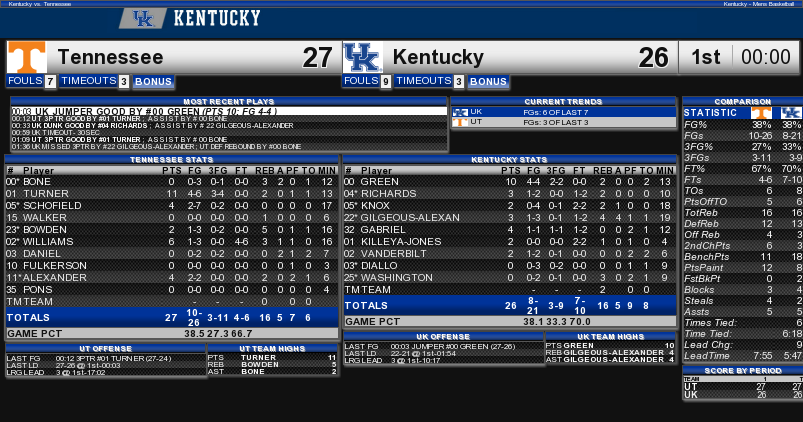Select the UT icon in Current Trends
This screenshot has height=422, width=803.
point(460,121)
